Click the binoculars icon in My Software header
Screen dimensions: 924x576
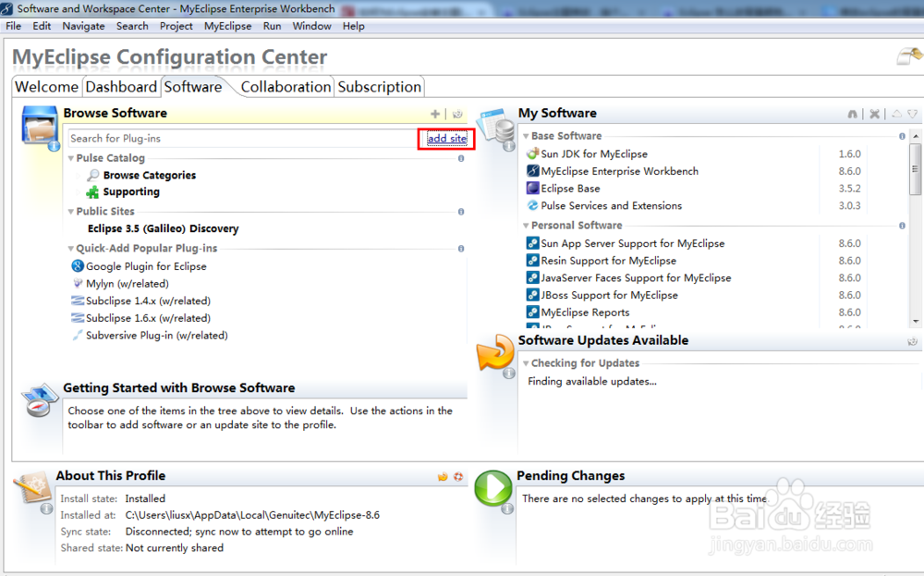(x=852, y=114)
